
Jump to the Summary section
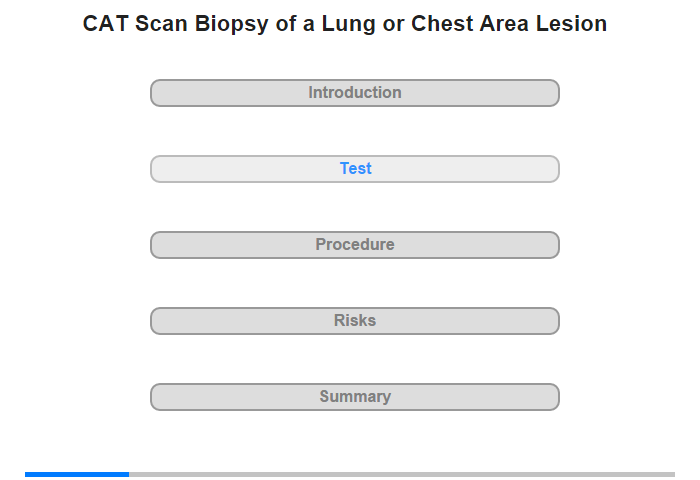[x=354, y=397]
